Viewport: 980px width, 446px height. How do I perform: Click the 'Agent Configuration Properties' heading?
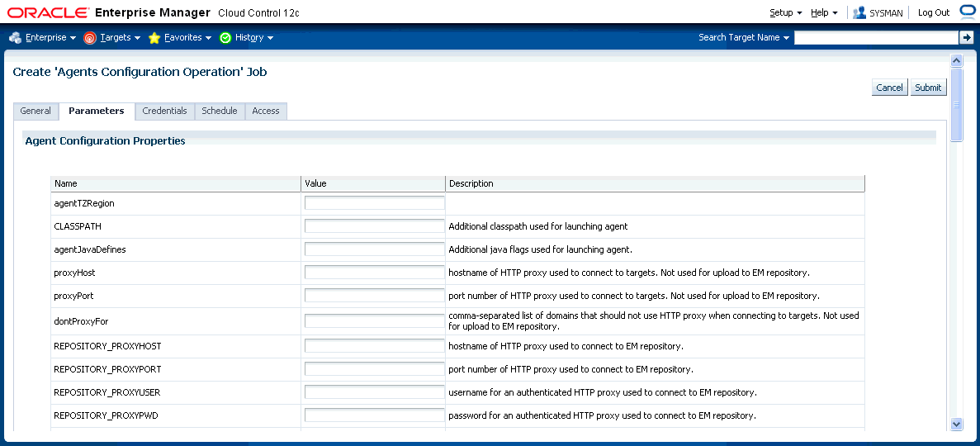[105, 141]
